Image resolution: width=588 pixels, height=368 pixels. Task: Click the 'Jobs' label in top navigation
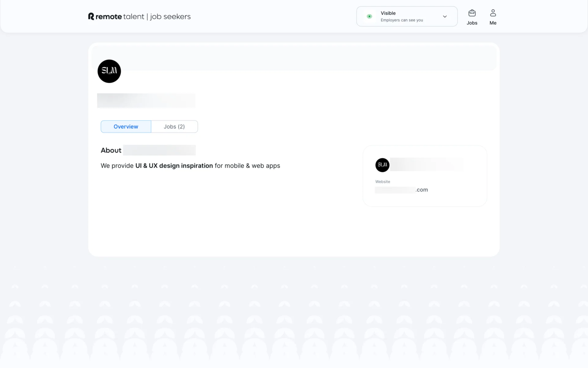click(472, 23)
